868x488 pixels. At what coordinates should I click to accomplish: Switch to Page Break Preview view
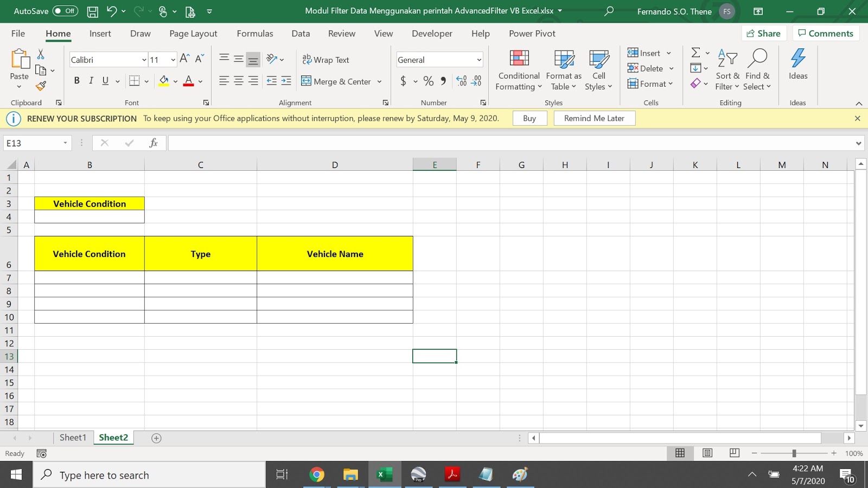(x=734, y=453)
